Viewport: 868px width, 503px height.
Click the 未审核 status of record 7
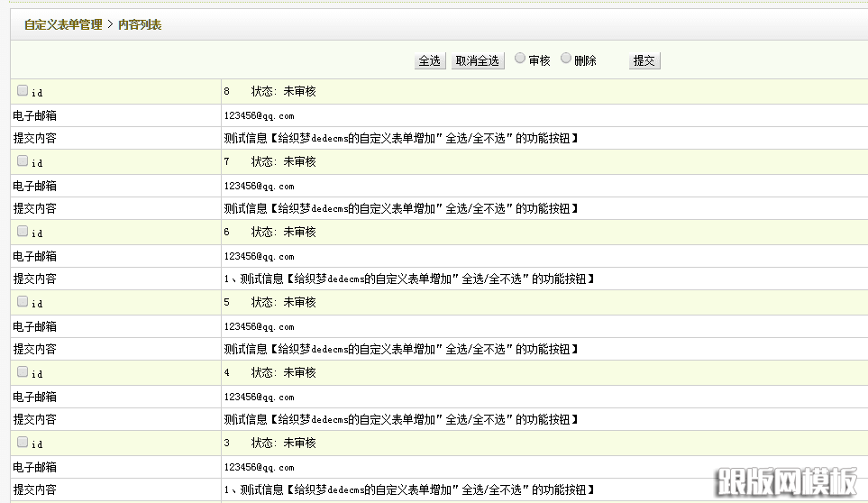pos(299,162)
